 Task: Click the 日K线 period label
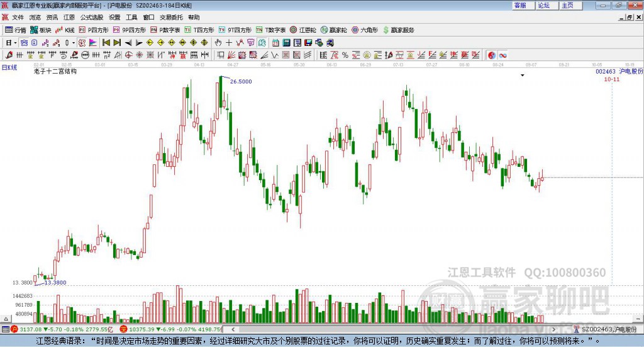9,67
